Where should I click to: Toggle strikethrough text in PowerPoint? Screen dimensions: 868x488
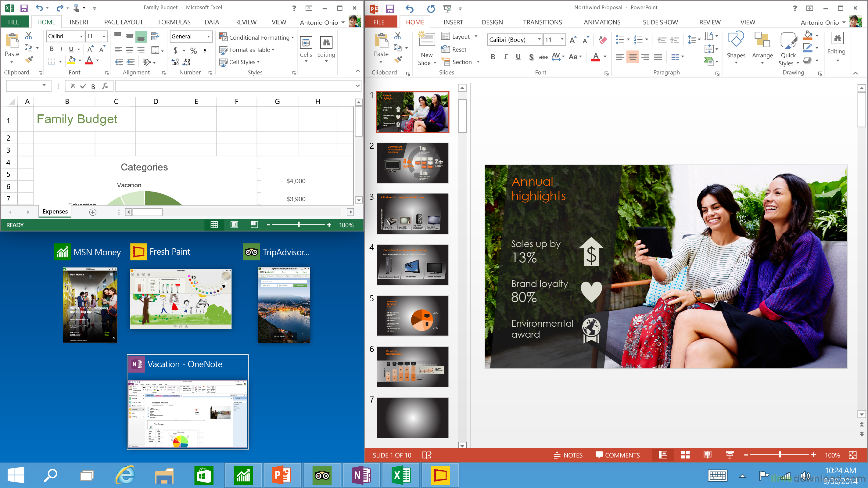click(x=544, y=57)
